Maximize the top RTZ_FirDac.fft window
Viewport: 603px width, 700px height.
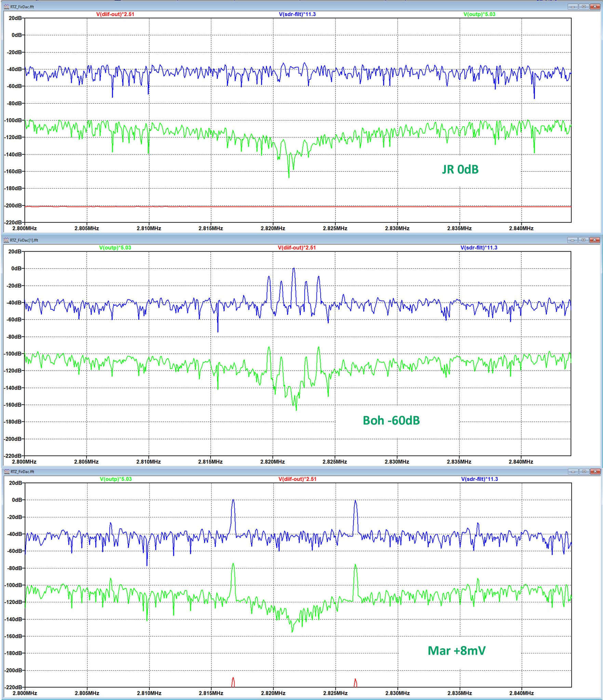point(584,7)
